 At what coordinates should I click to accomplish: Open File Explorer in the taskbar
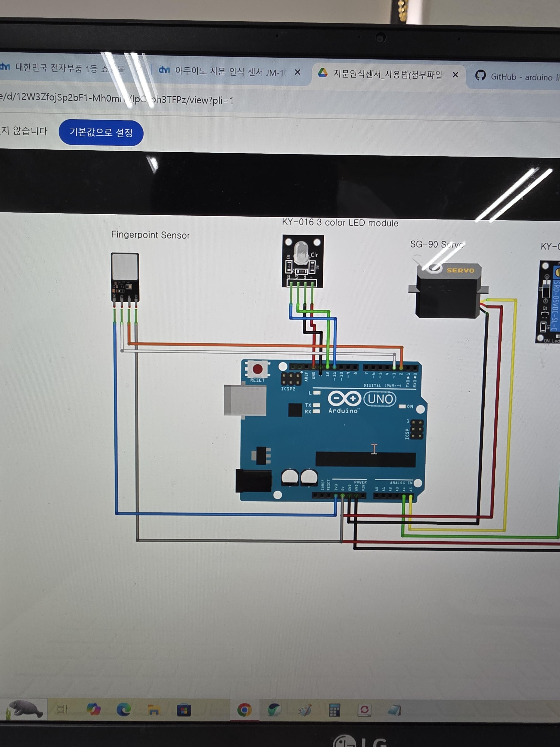154,710
